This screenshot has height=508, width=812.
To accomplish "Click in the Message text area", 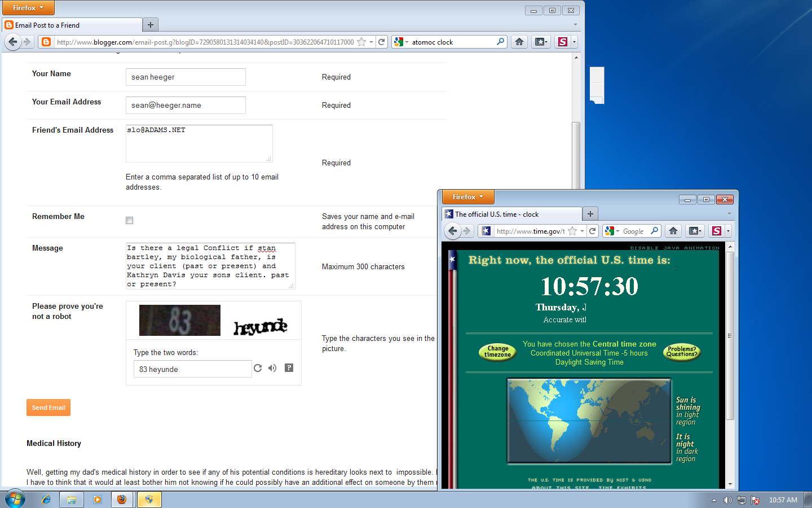I will tap(210, 266).
